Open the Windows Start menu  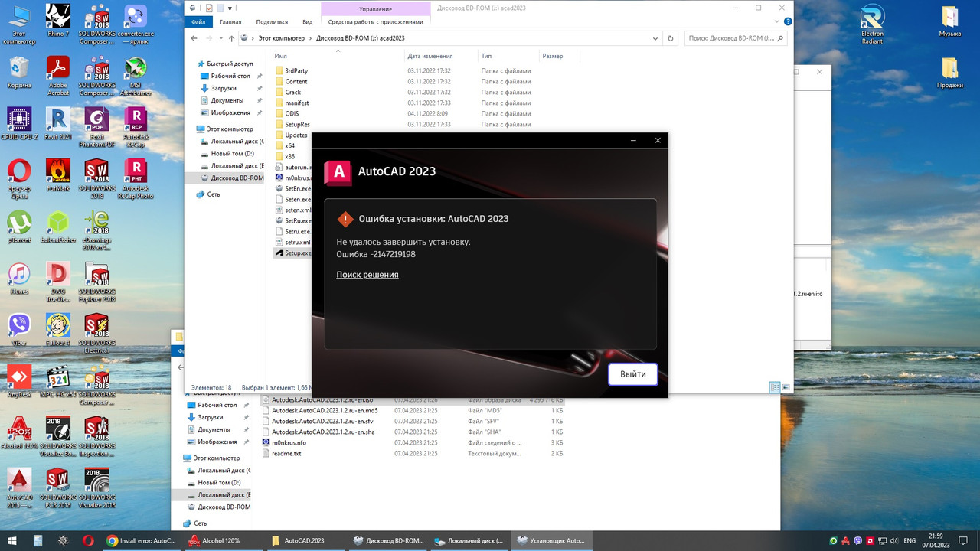[11, 540]
